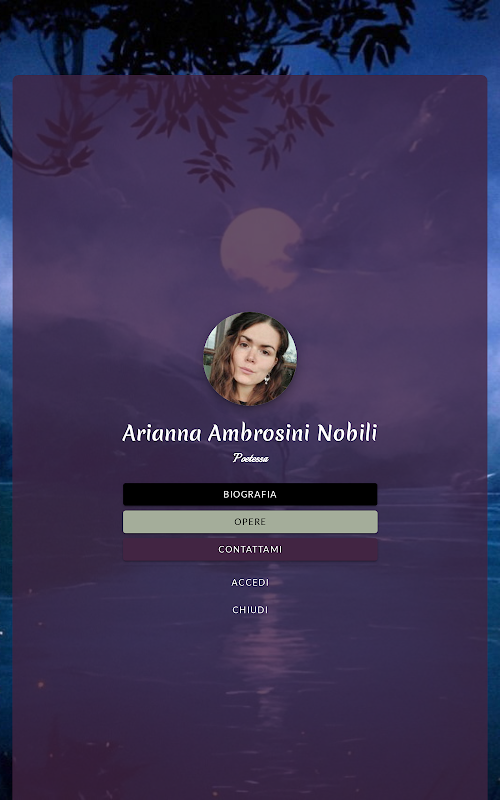Click the blue backdrop outside the purple card
Screen dimensions: 500x800
coord(493,408)
